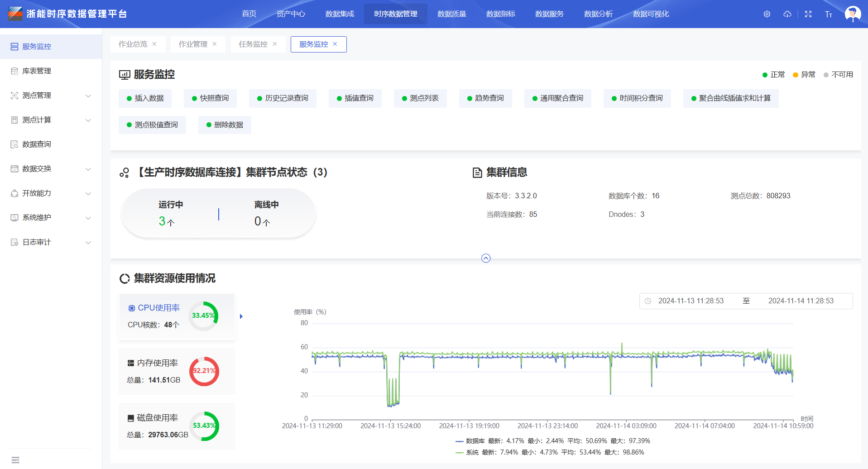Close the 作业总览 tab
The height and width of the screenshot is (469, 868).
pos(154,44)
